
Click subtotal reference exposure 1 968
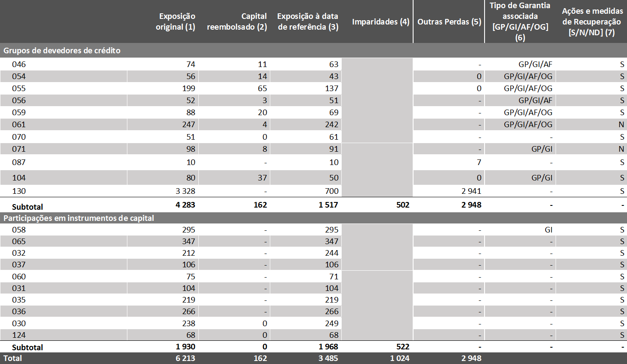click(328, 346)
